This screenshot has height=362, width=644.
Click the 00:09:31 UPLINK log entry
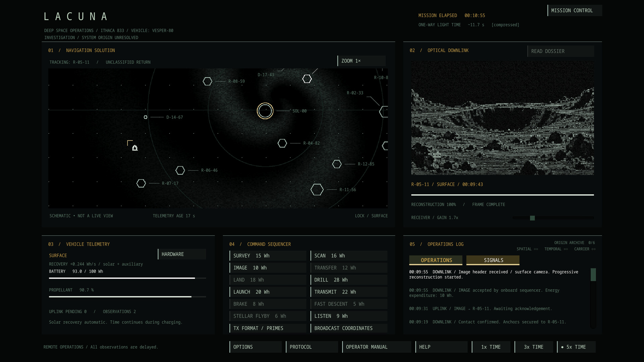481,309
